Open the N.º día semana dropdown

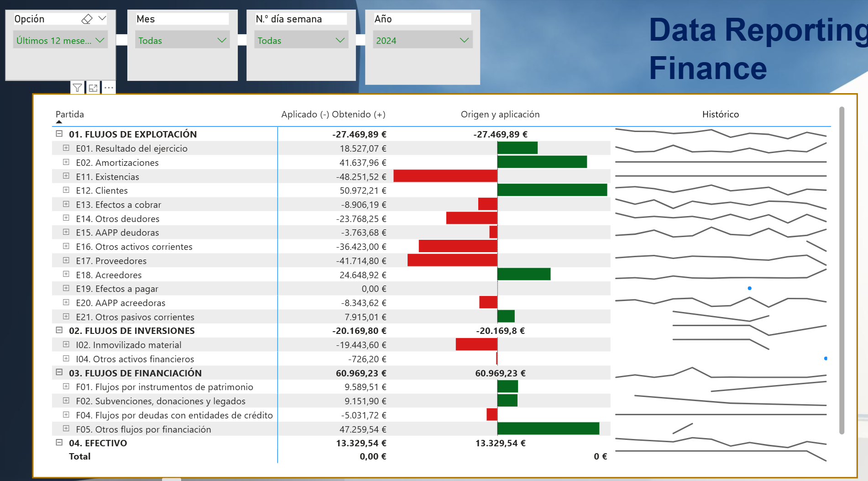pos(301,40)
